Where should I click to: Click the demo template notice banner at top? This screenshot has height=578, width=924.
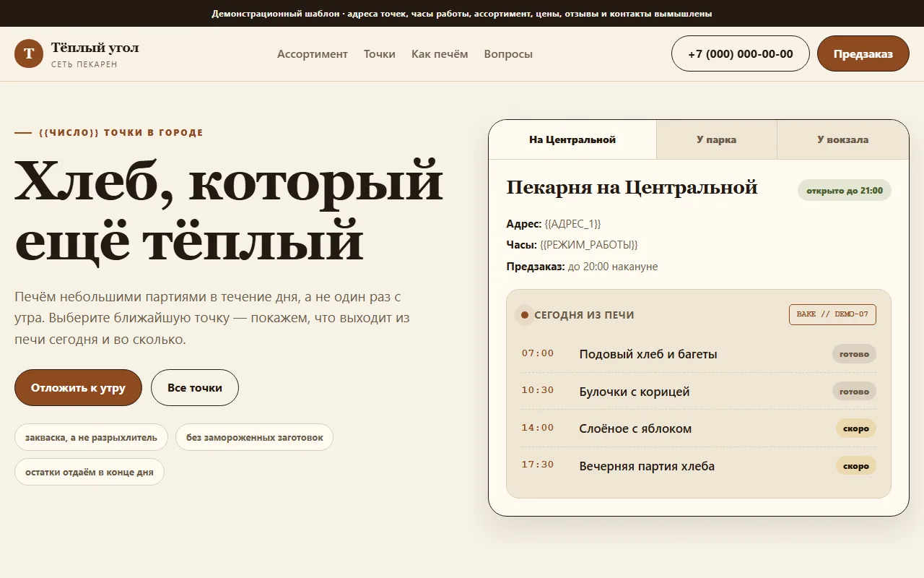[x=462, y=13]
